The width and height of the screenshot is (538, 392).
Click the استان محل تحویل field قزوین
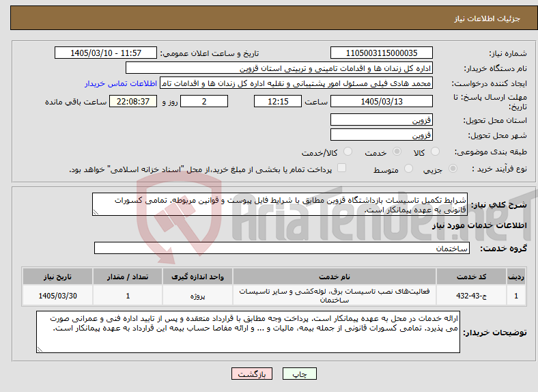click(381, 120)
